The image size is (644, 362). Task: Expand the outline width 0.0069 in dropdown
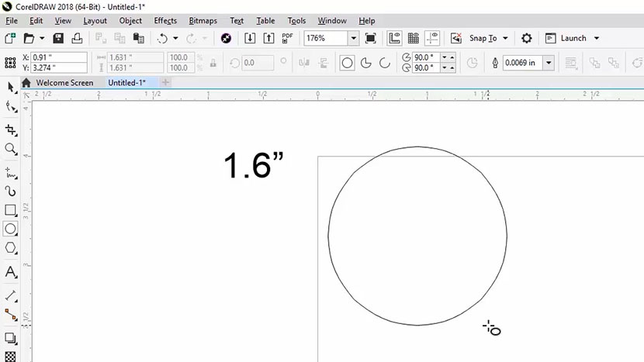549,63
